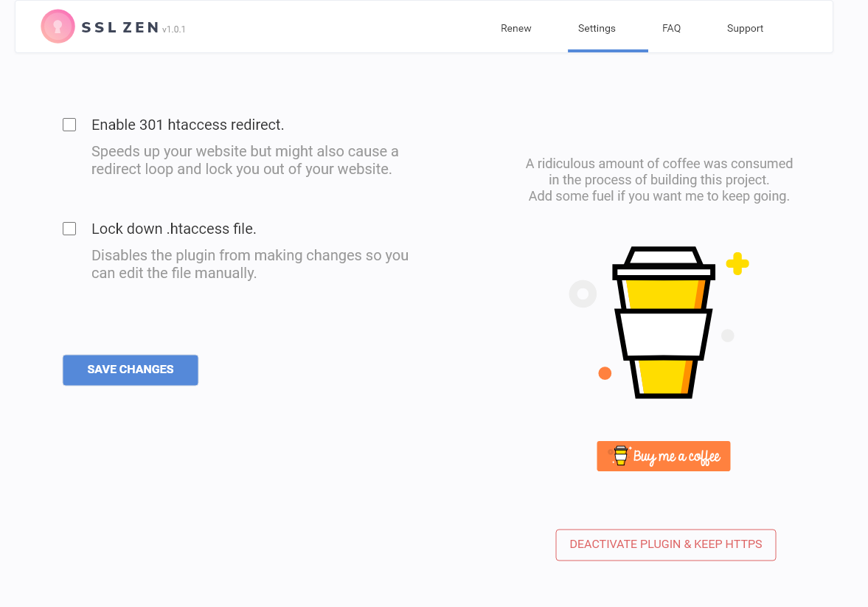Click the Buy me a coffee button
The height and width of the screenshot is (607, 868).
pos(663,457)
